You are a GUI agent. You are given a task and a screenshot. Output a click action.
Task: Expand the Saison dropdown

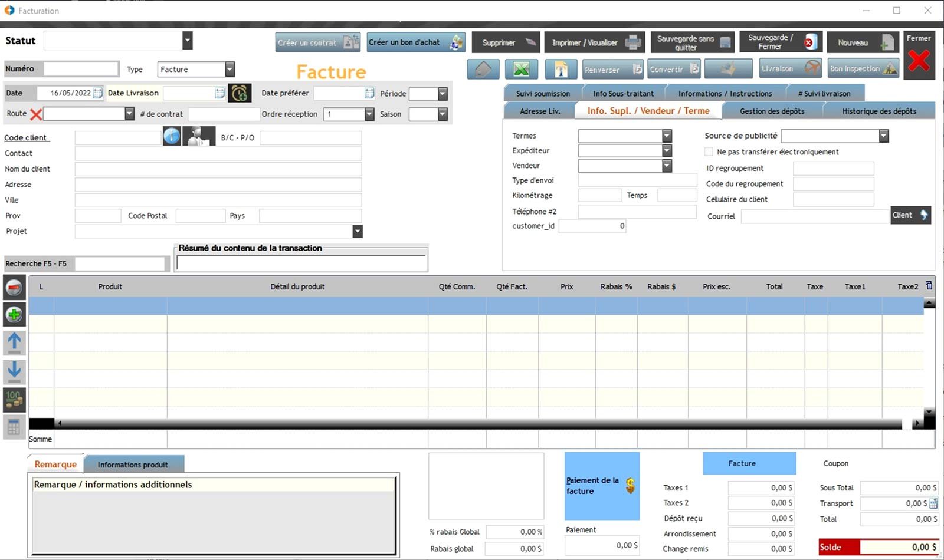click(442, 114)
